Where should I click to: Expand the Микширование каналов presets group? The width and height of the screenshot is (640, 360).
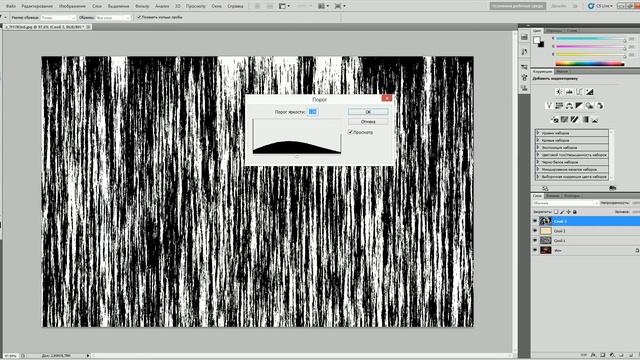538,169
